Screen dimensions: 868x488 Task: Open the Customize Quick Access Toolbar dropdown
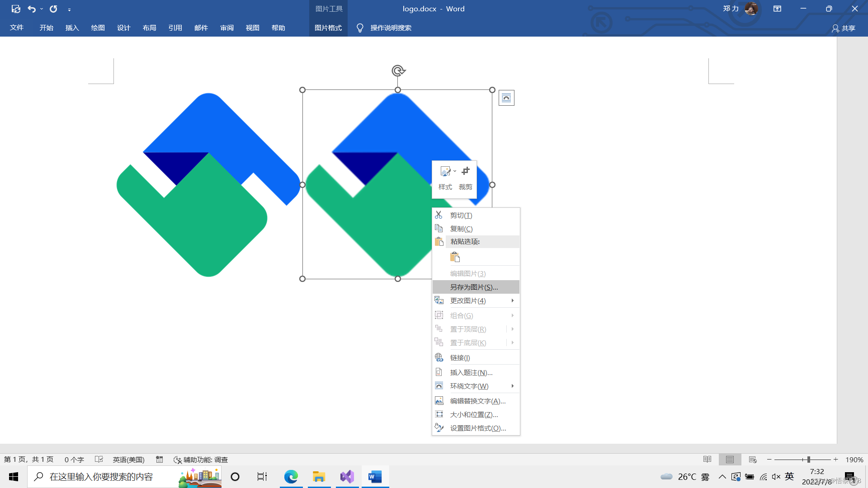tap(69, 9)
